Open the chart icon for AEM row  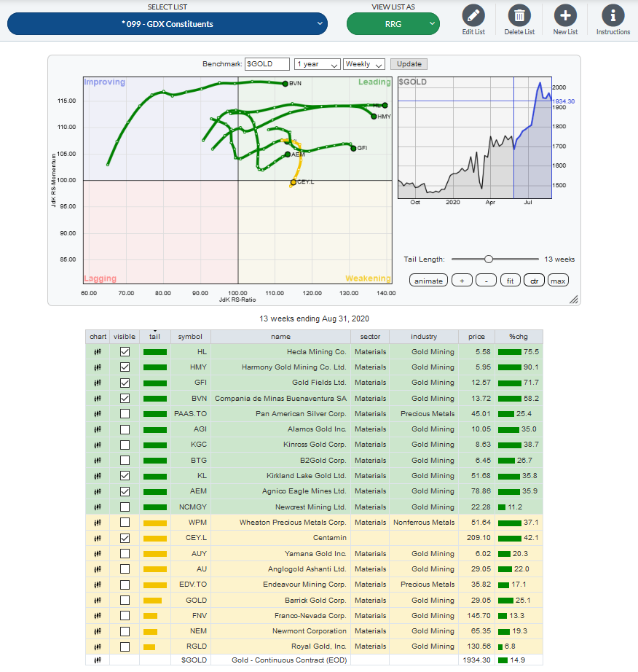point(98,491)
